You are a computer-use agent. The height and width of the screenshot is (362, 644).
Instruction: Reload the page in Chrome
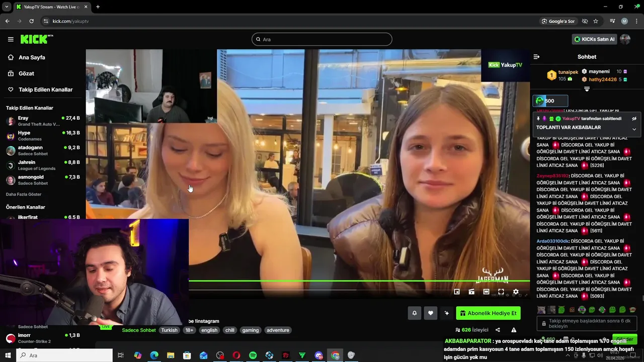[x=31, y=21]
